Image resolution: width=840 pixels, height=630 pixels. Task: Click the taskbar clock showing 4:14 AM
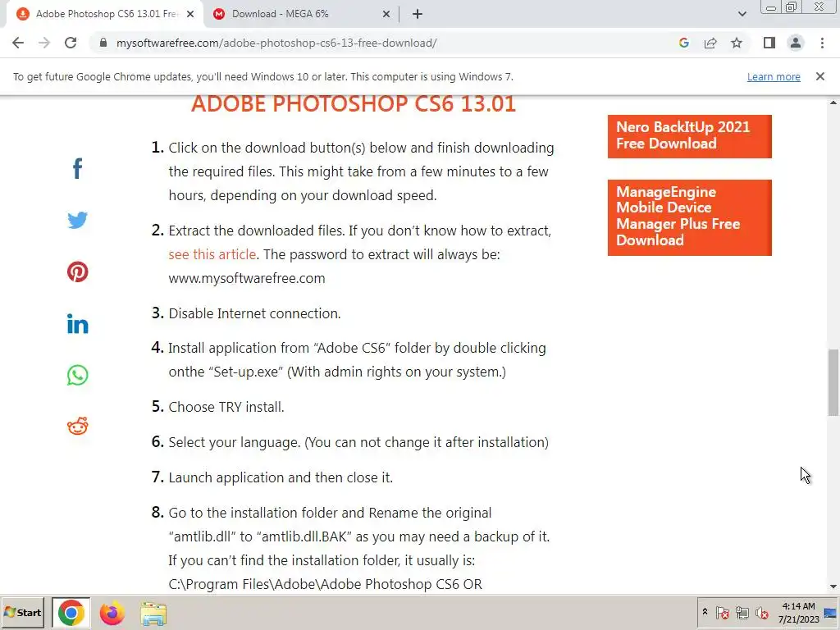point(798,612)
